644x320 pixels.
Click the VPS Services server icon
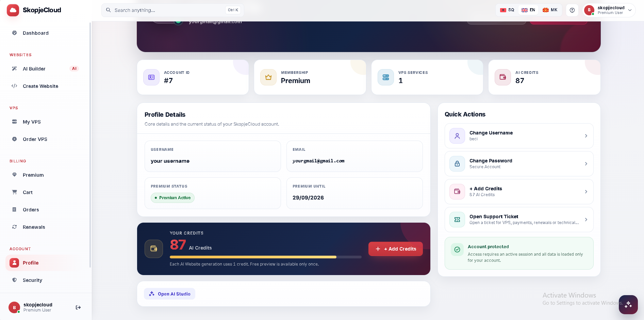386,77
